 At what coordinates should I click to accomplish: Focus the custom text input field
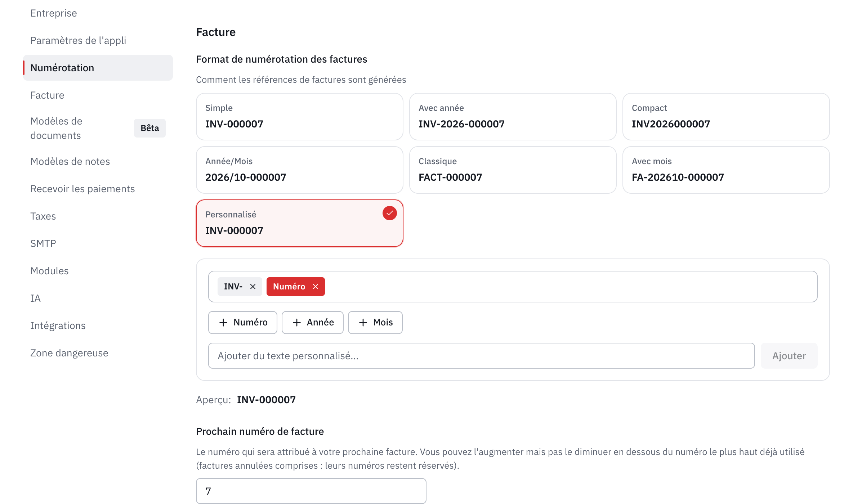(x=482, y=356)
